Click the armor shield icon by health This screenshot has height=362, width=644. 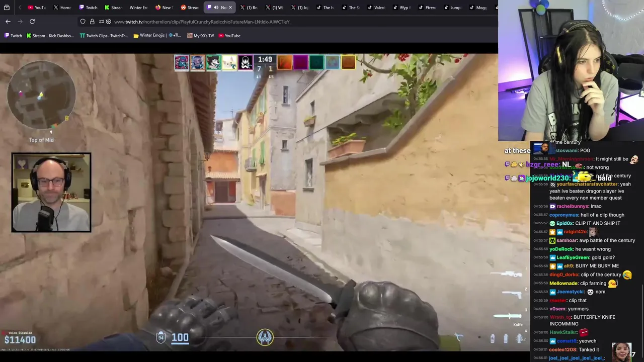tap(160, 337)
